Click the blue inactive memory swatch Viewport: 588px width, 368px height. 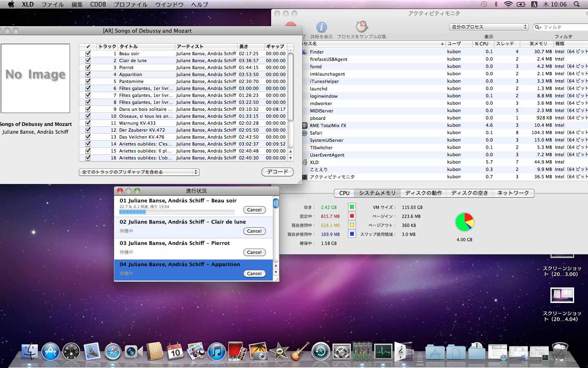[352, 234]
